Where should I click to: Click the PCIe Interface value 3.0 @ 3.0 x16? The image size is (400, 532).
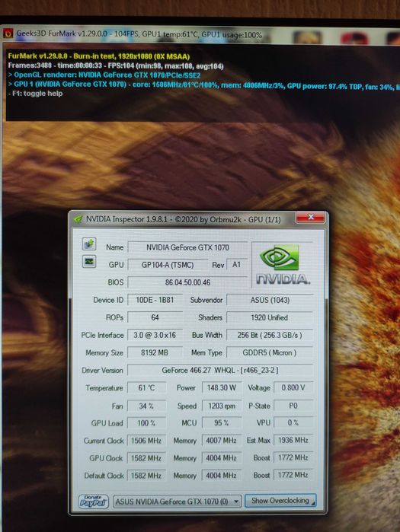coord(155,335)
